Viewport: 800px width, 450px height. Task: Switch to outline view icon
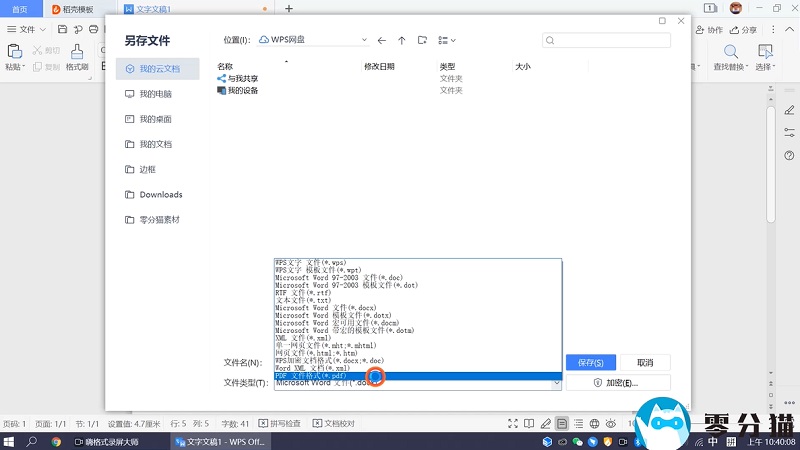578,423
